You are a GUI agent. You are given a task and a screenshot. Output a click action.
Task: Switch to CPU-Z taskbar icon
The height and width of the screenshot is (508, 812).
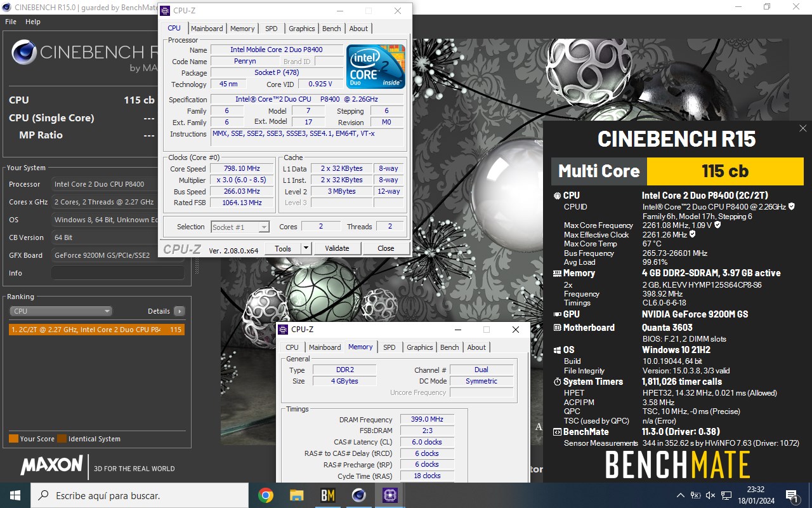(x=389, y=495)
